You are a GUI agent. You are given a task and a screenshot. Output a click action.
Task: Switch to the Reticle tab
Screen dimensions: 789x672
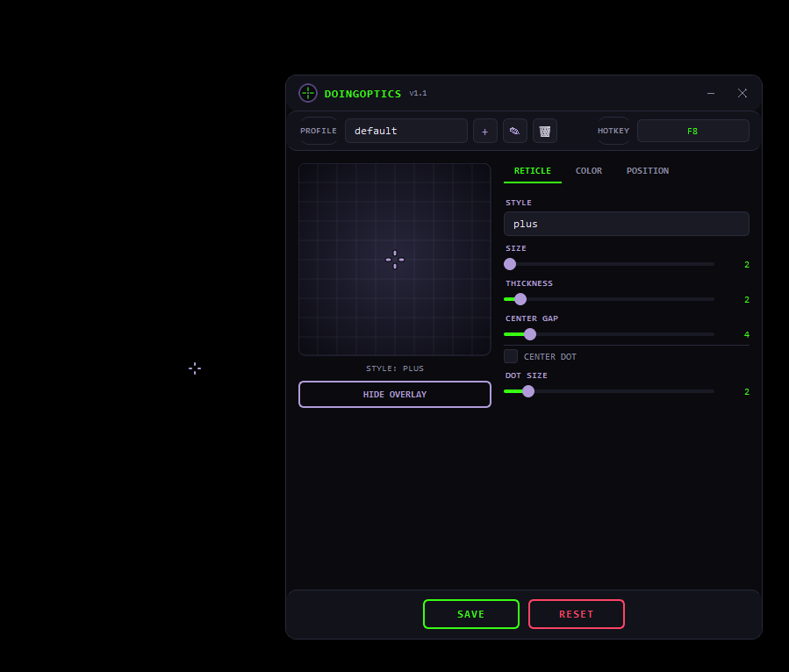pos(533,171)
